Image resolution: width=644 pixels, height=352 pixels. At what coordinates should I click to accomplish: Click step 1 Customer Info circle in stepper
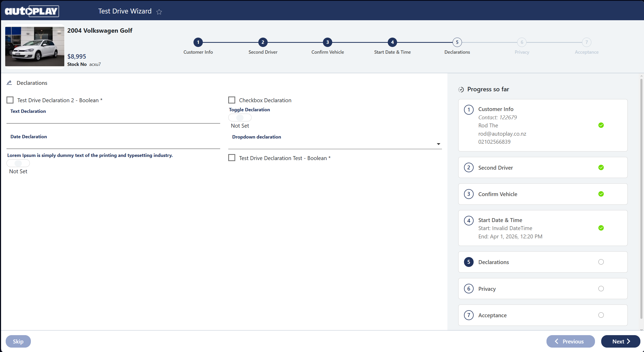click(198, 42)
